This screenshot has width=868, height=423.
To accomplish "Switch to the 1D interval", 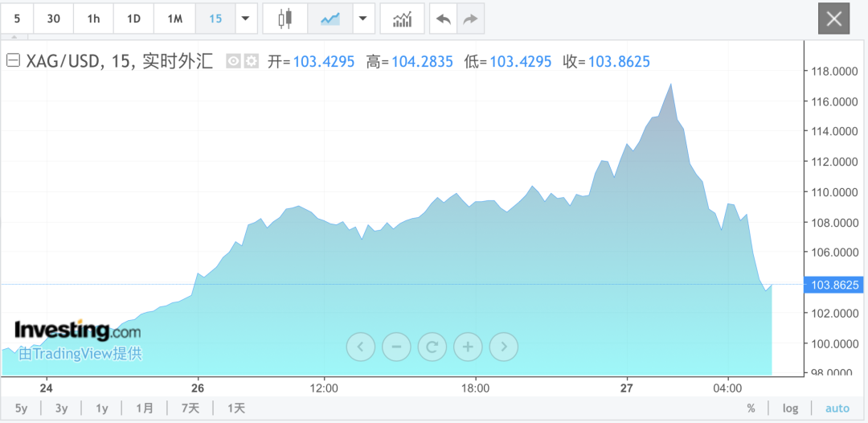I will [134, 18].
